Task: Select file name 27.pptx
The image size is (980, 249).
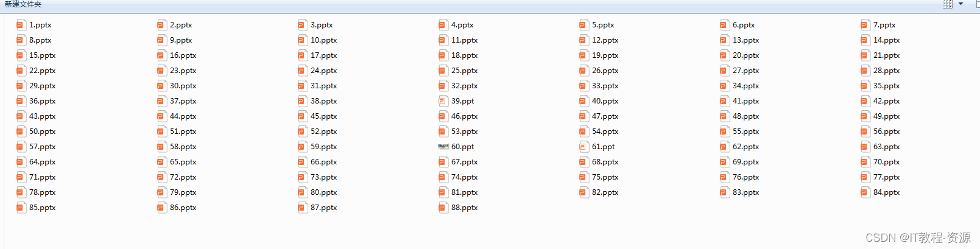Action: pos(746,71)
